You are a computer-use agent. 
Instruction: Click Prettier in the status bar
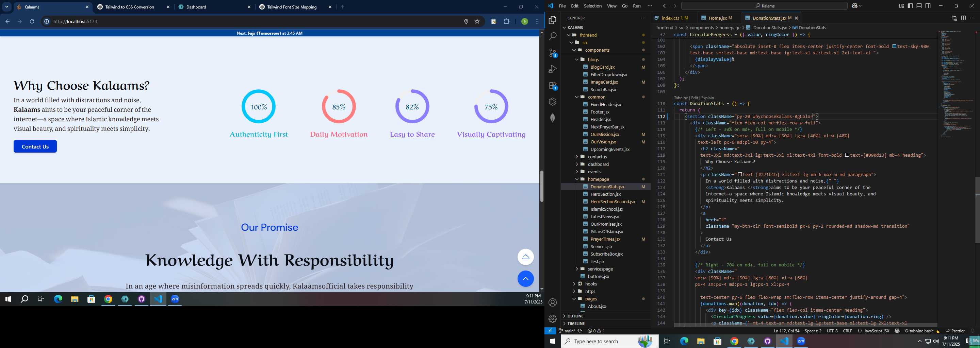click(955, 331)
